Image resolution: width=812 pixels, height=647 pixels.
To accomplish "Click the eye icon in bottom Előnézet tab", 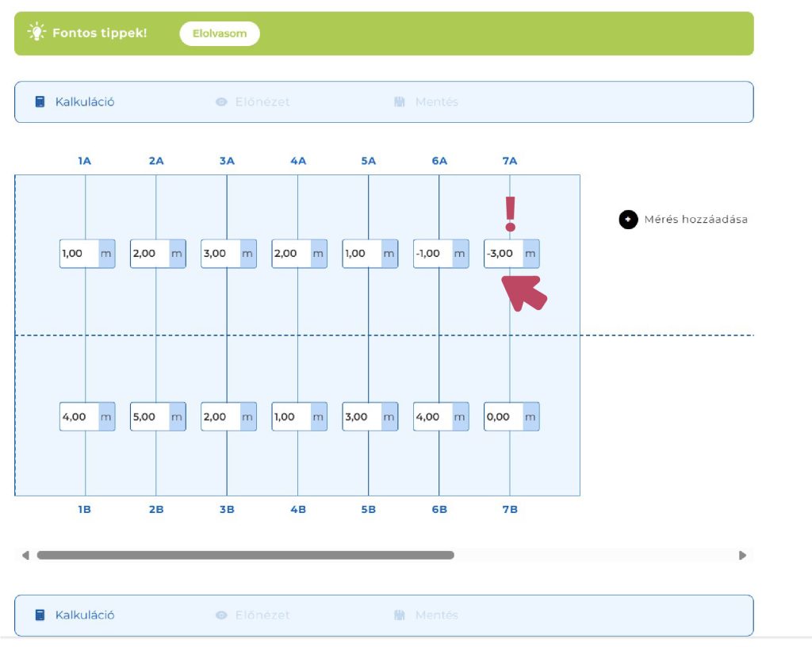I will (221, 615).
